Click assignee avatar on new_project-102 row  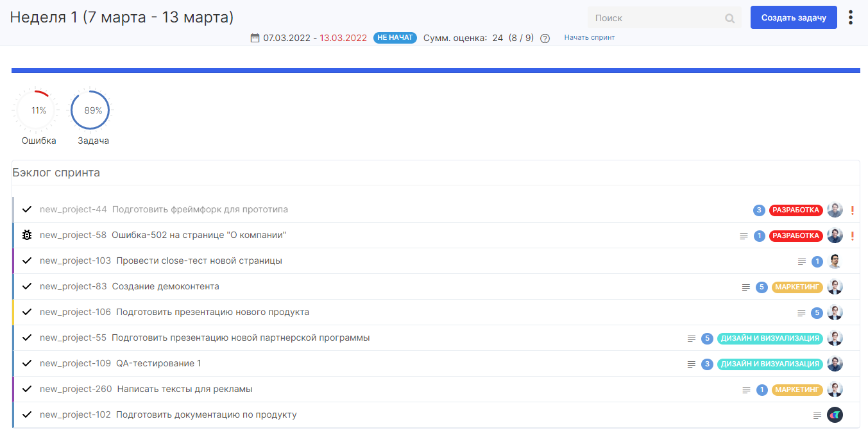tap(835, 415)
